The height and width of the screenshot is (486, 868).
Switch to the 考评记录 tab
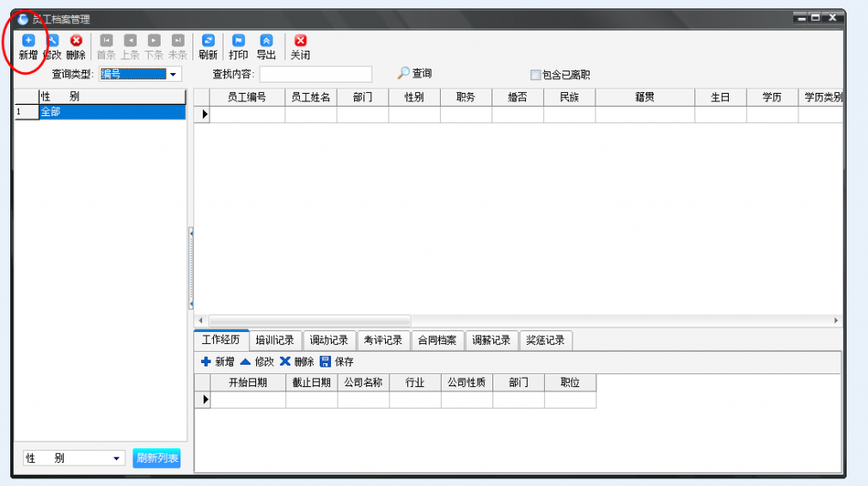[382, 341]
